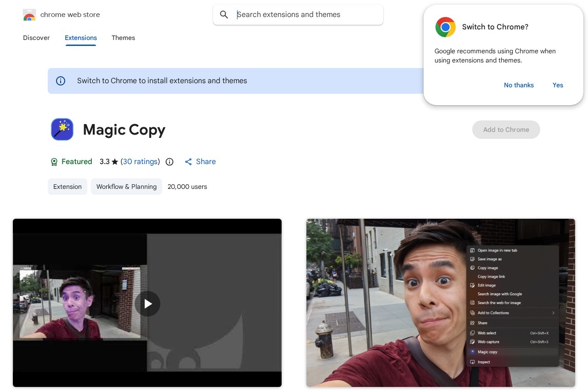The width and height of the screenshot is (588, 392).
Task: Click the Add to Chrome button
Action: [x=506, y=130]
